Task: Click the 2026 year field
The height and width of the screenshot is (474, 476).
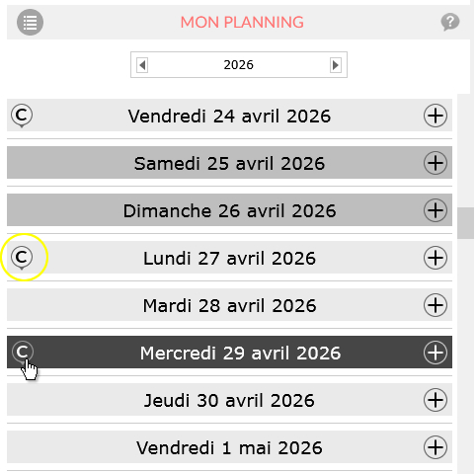Action: (x=239, y=65)
